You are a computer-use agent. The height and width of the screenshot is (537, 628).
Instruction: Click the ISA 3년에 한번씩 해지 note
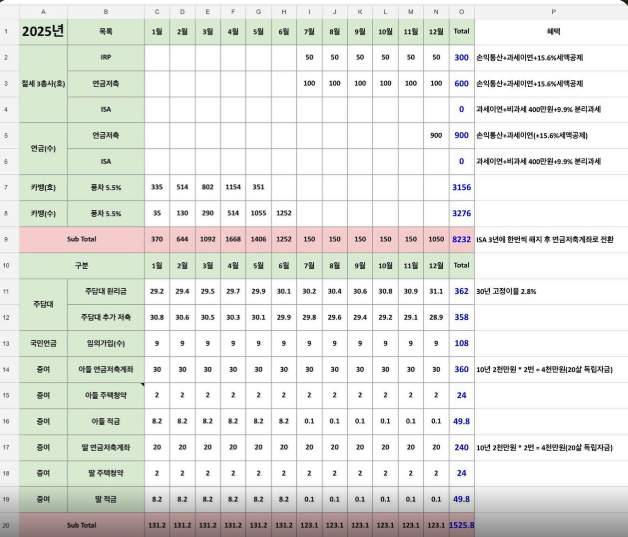point(545,239)
